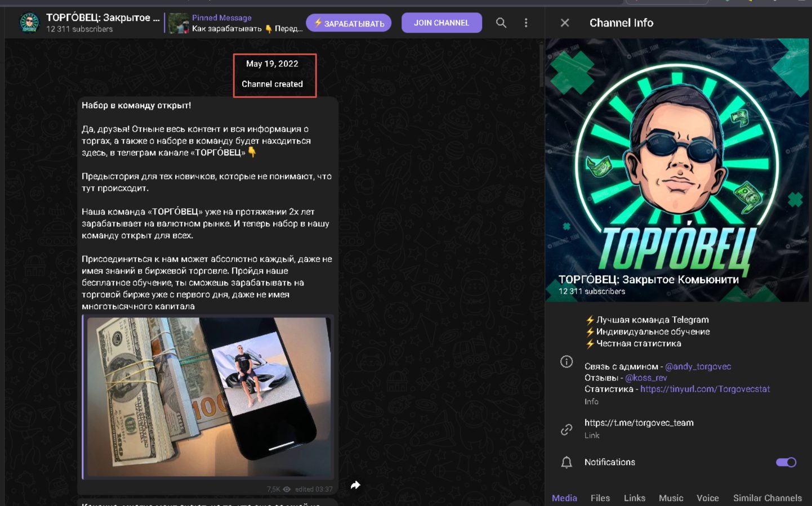Click the info icon in Channel Info
812x506 pixels.
pyautogui.click(x=566, y=361)
